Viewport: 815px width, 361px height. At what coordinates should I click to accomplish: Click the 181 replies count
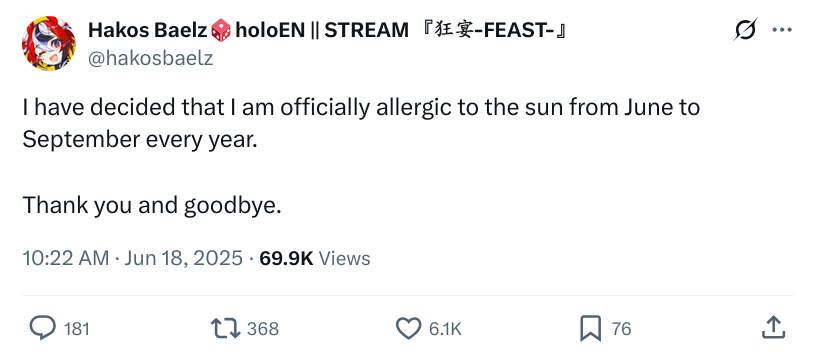point(76,329)
